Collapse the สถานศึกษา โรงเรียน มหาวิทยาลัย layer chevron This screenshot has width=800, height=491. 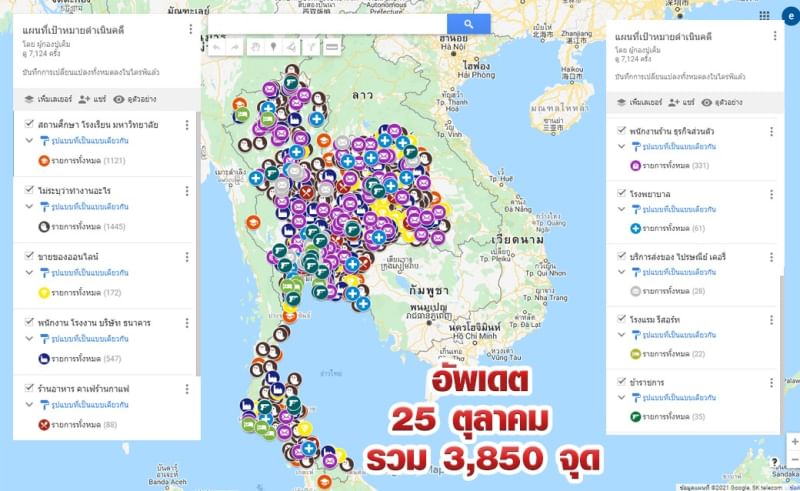pyautogui.click(x=29, y=140)
